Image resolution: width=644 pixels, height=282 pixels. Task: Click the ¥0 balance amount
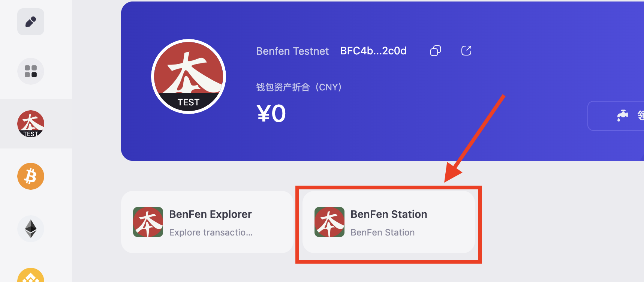[271, 114]
